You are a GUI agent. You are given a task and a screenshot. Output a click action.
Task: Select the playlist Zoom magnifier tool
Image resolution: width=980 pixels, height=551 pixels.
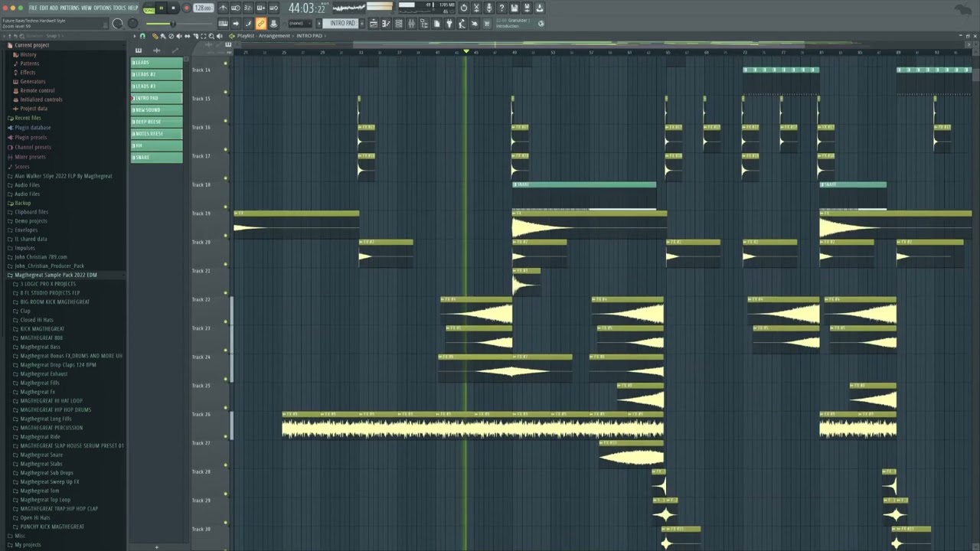click(211, 36)
